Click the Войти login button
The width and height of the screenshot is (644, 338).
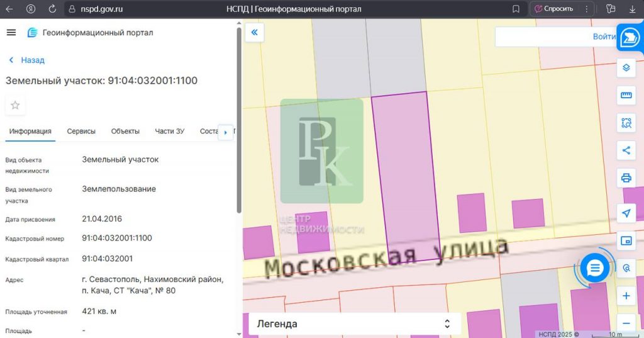tap(604, 37)
